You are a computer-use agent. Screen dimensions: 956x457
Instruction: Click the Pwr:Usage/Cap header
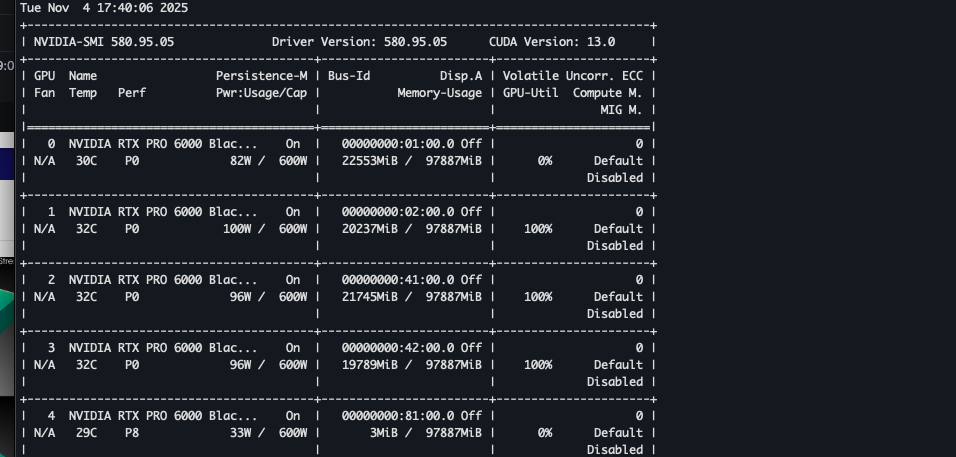262,93
